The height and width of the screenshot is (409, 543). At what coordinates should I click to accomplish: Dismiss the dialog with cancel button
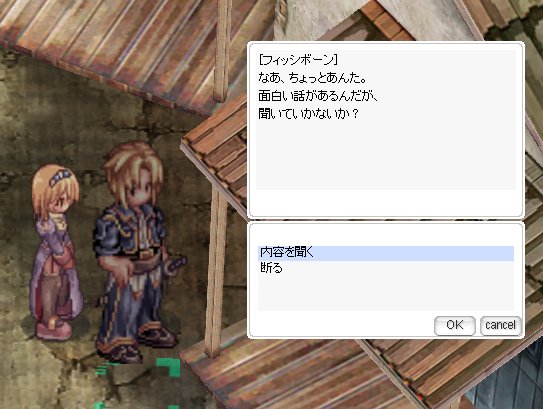(500, 326)
